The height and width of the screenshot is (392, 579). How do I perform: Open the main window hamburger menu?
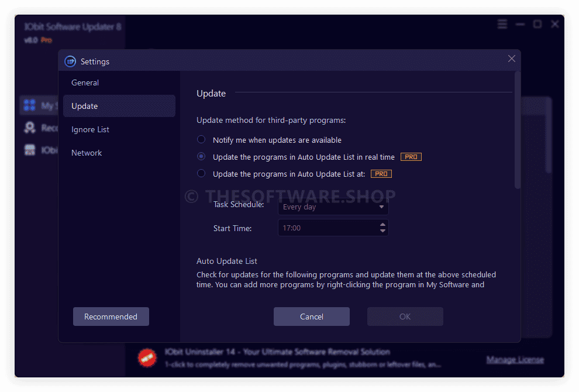[502, 25]
